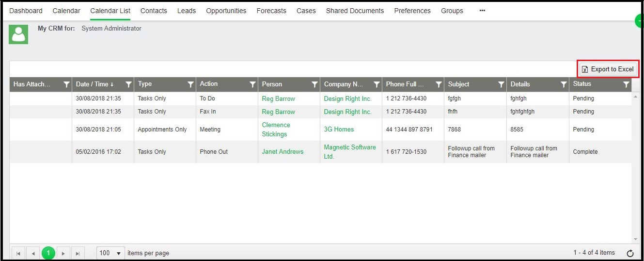The height and width of the screenshot is (261, 644).
Task: Expand the more tabs ellipsis menu
Action: (x=482, y=11)
